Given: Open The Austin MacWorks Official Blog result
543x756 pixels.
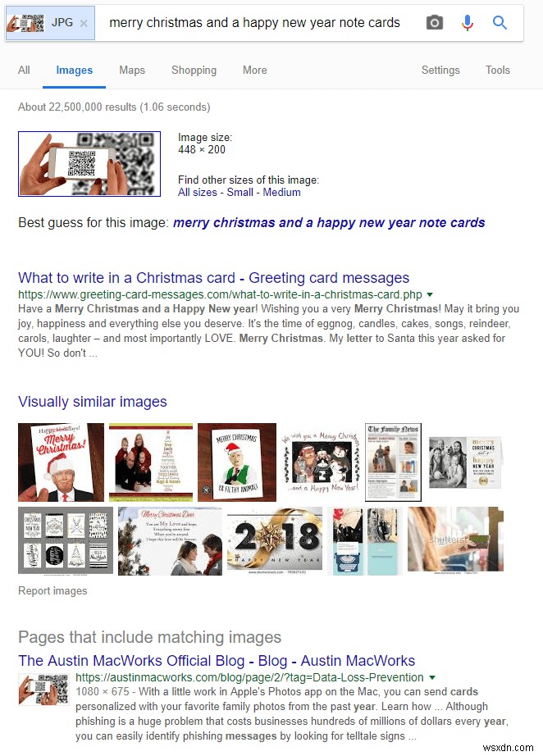Looking at the screenshot, I should click(x=217, y=660).
